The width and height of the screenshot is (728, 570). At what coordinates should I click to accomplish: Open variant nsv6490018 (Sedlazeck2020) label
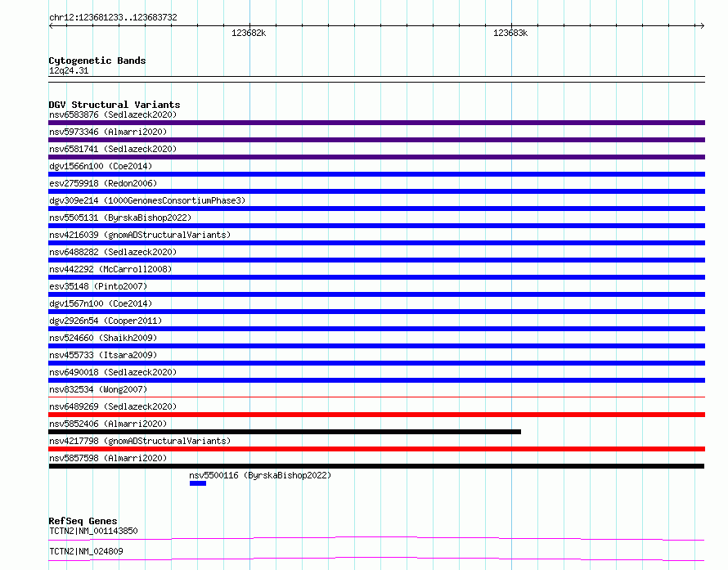(x=113, y=372)
